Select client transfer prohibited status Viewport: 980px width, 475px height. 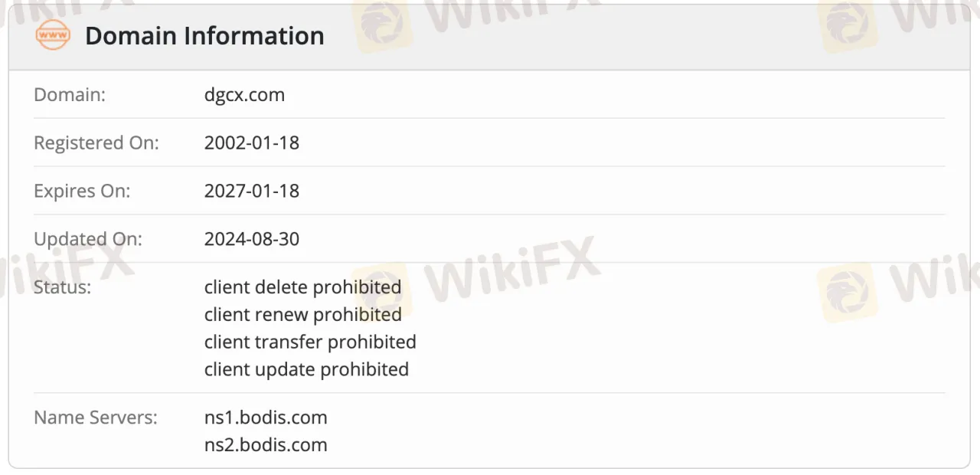[310, 342]
